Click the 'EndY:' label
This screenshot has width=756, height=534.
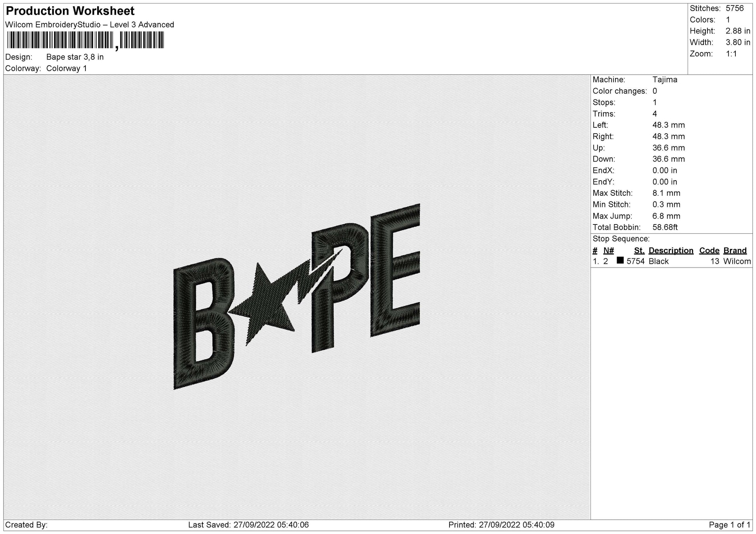[603, 182]
